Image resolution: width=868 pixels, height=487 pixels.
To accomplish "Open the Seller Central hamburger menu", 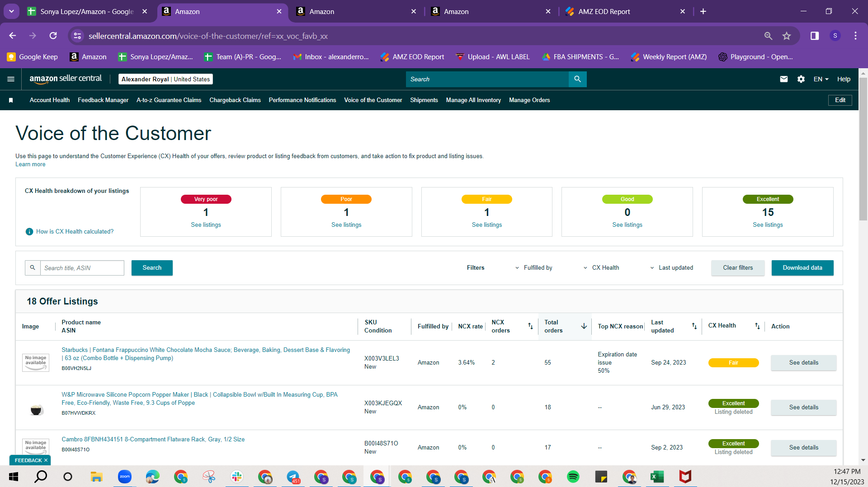I will point(11,79).
